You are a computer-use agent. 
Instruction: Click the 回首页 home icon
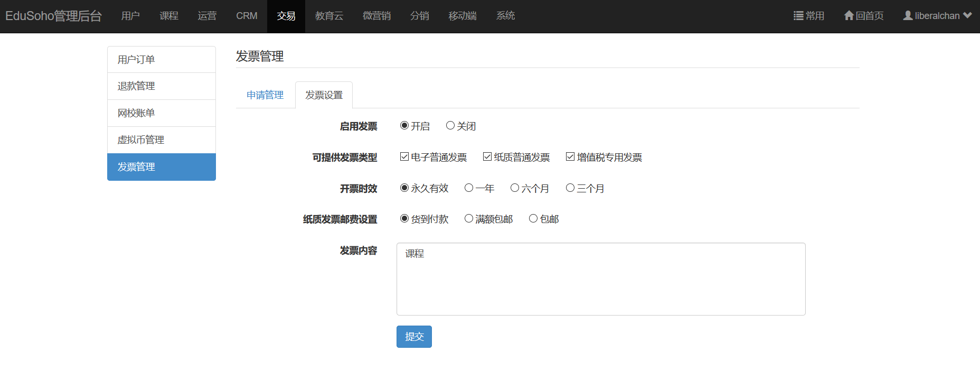point(849,16)
